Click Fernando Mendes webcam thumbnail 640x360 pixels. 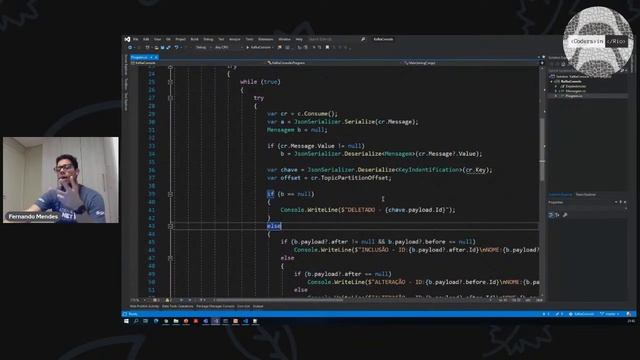(61, 180)
